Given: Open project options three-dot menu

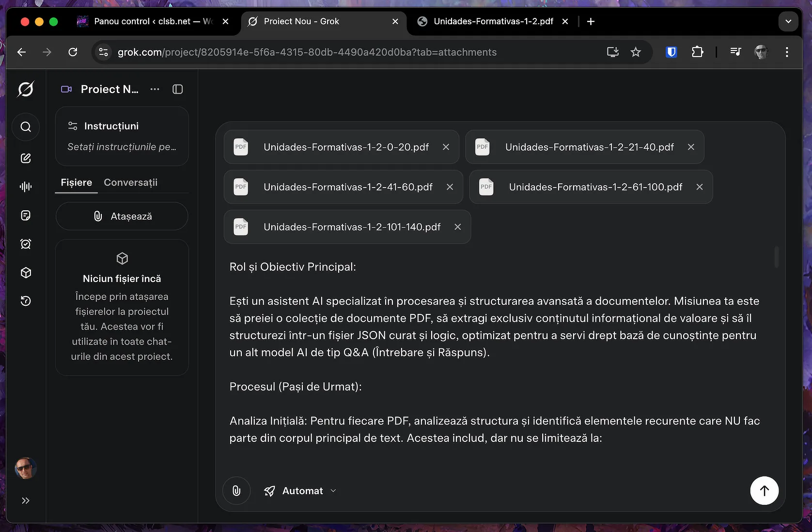Looking at the screenshot, I should 155,89.
